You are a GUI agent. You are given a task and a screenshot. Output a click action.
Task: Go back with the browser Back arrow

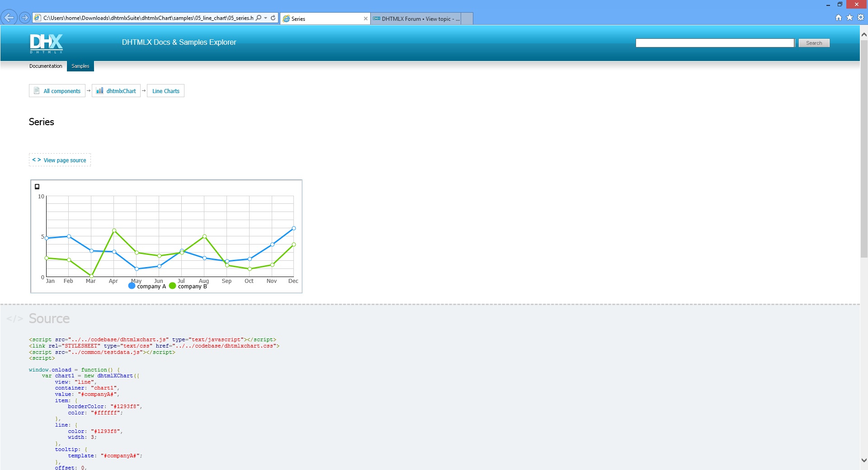tap(9, 18)
